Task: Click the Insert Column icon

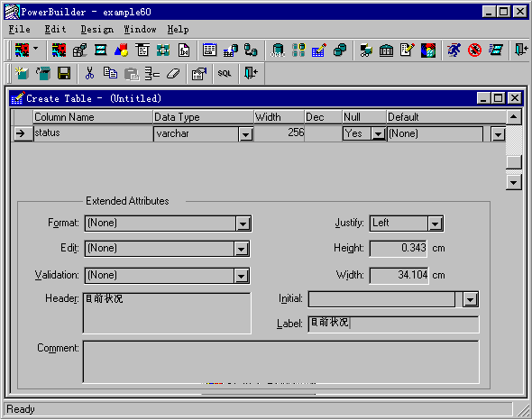Action: (152, 73)
